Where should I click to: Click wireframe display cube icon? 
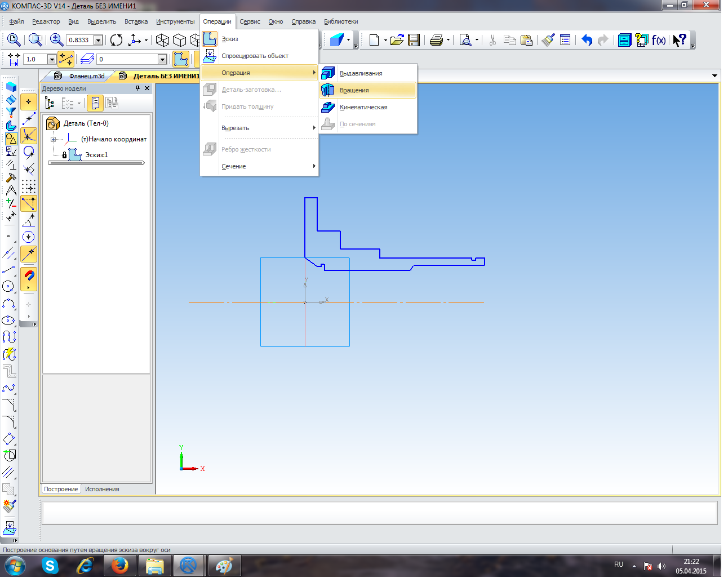162,40
